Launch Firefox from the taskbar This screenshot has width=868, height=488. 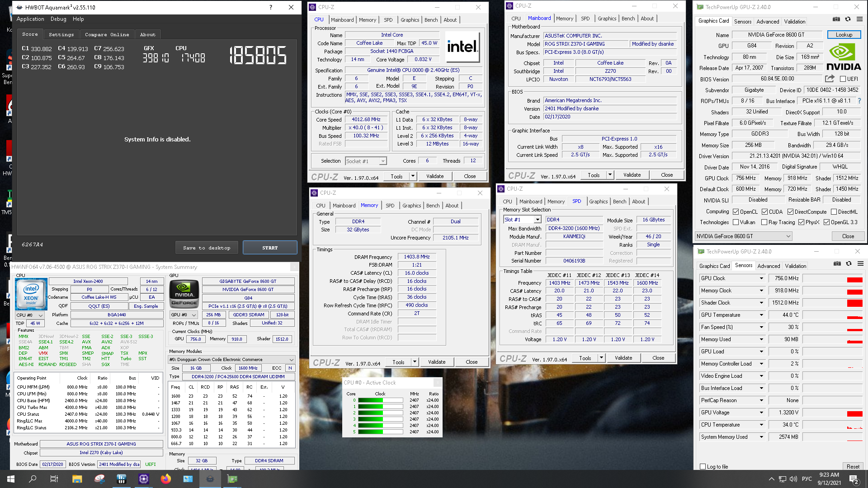[x=166, y=479]
